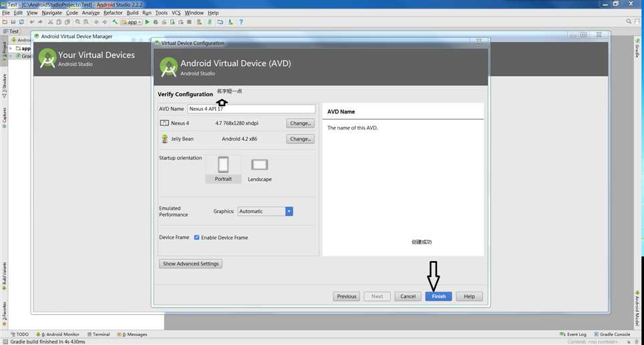This screenshot has height=345, width=644.
Task: Click the Find magnifier icon
Action: tap(77, 22)
